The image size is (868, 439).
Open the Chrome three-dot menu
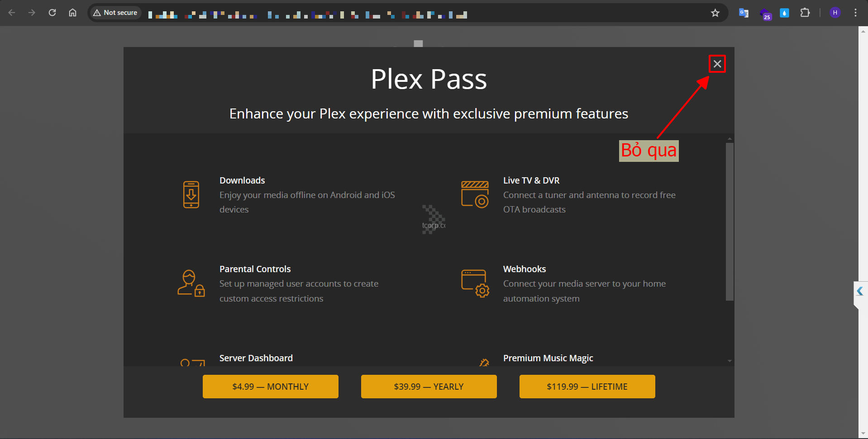click(x=855, y=13)
